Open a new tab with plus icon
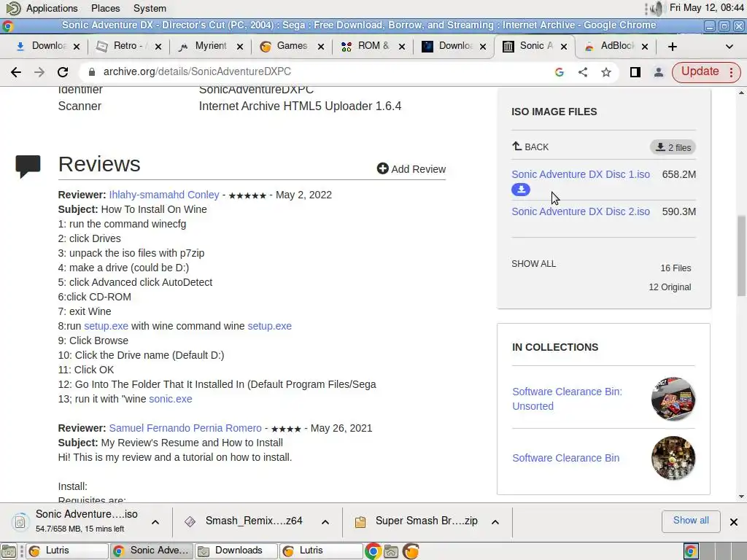 click(x=672, y=47)
